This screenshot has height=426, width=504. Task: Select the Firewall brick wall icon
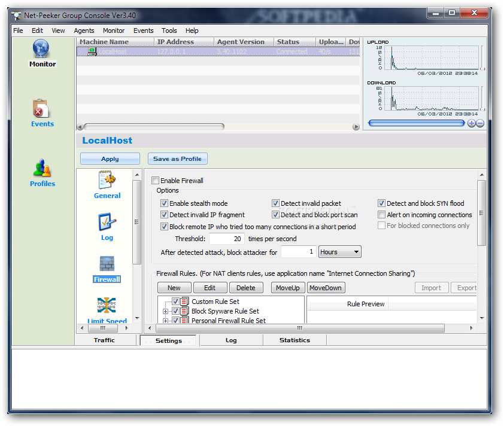coord(107,264)
